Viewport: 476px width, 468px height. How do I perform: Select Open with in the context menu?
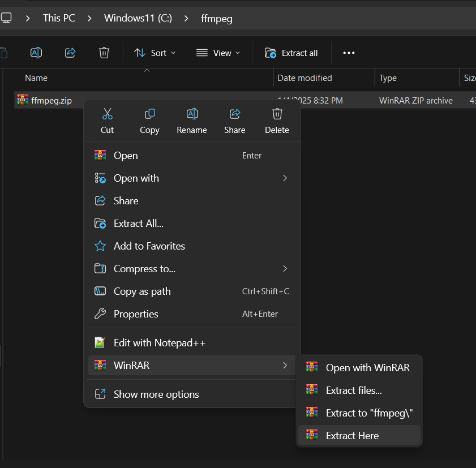[x=192, y=178]
